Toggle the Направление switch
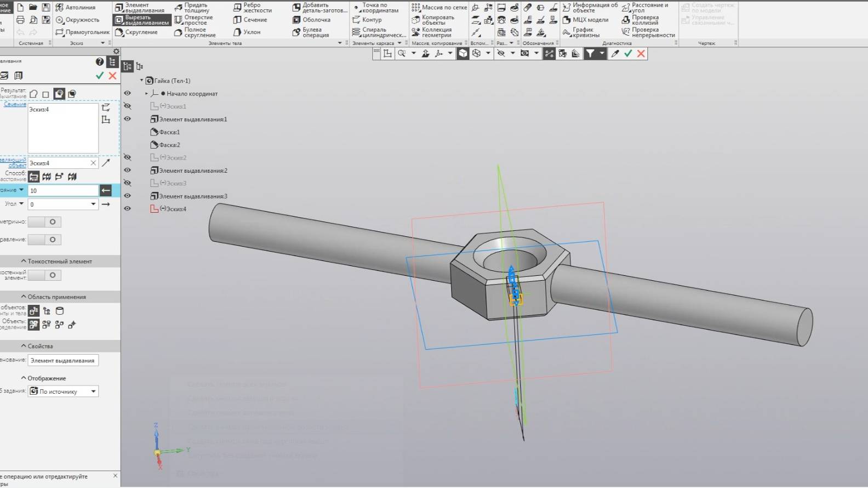Image resolution: width=868 pixels, height=488 pixels. coord(44,240)
